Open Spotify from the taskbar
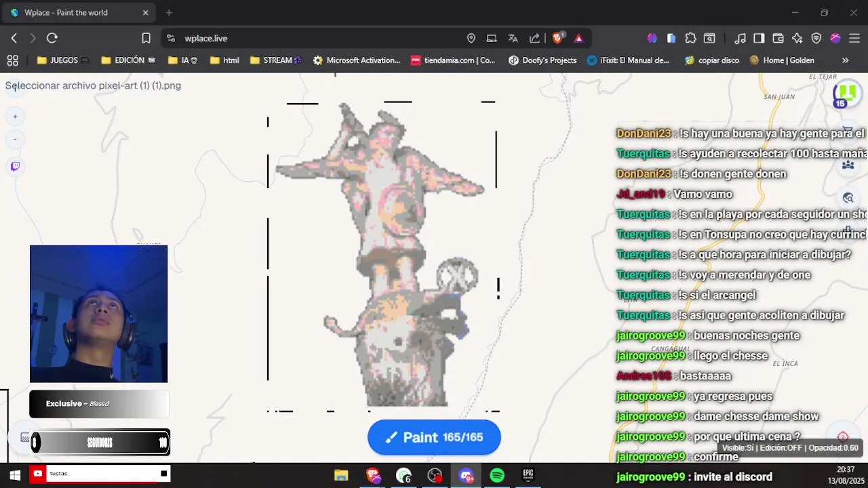This screenshot has width=868, height=488. point(497,475)
